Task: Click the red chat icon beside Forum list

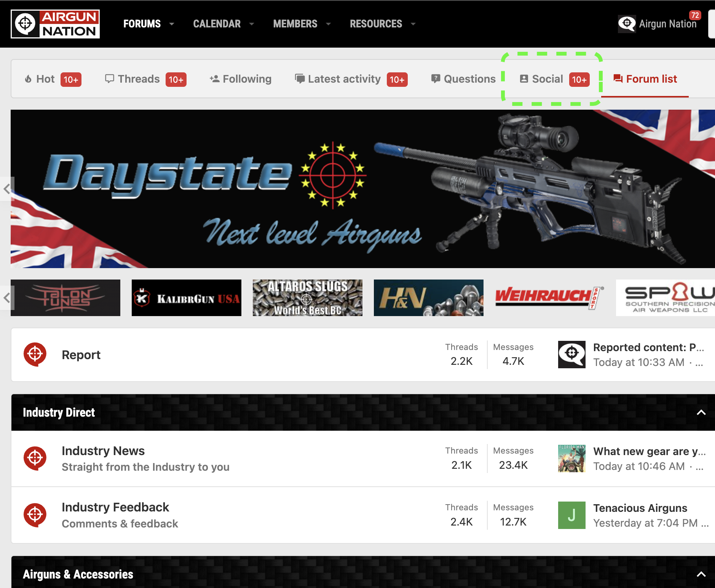Action: point(618,79)
